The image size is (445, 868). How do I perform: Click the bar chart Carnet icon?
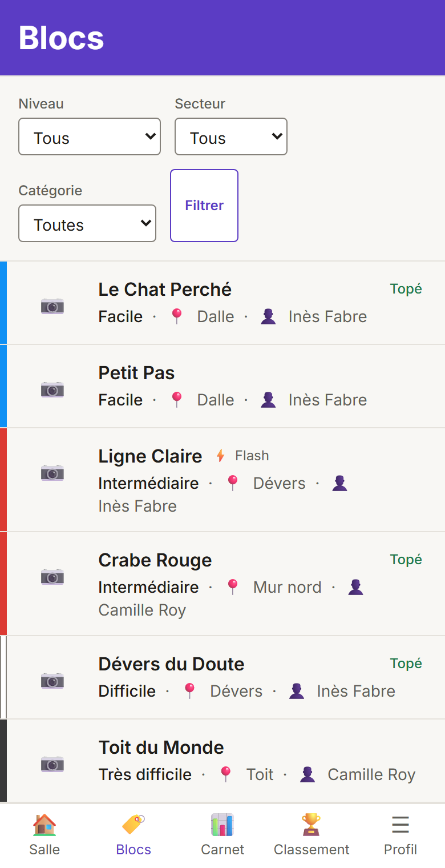[222, 825]
